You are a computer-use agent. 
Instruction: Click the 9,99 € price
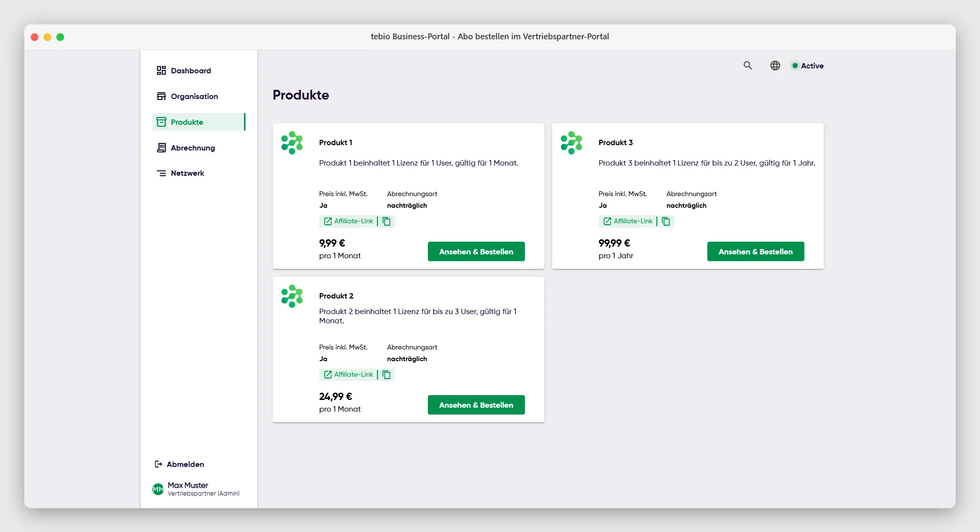point(332,243)
